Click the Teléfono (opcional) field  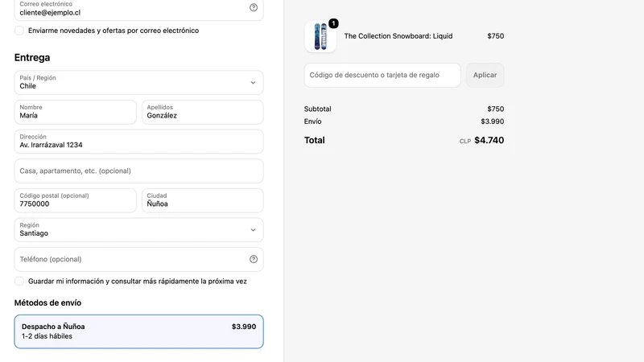point(138,259)
